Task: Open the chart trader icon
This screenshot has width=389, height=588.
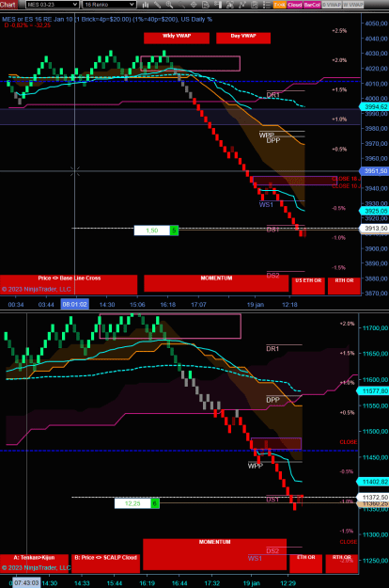Action: coord(219,5)
